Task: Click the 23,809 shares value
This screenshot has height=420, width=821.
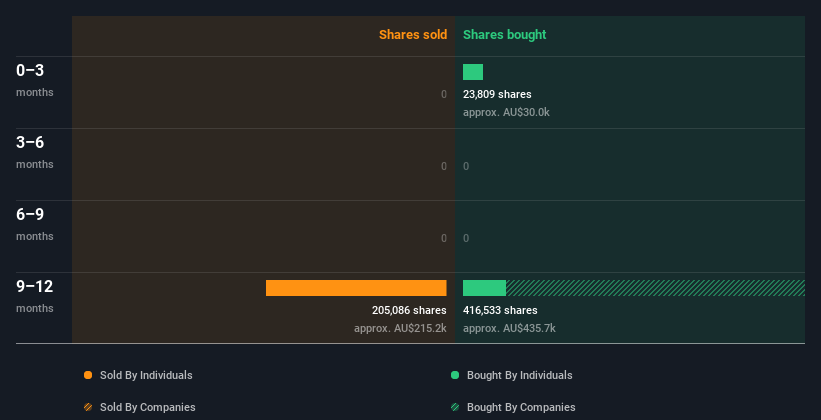Action: tap(497, 94)
